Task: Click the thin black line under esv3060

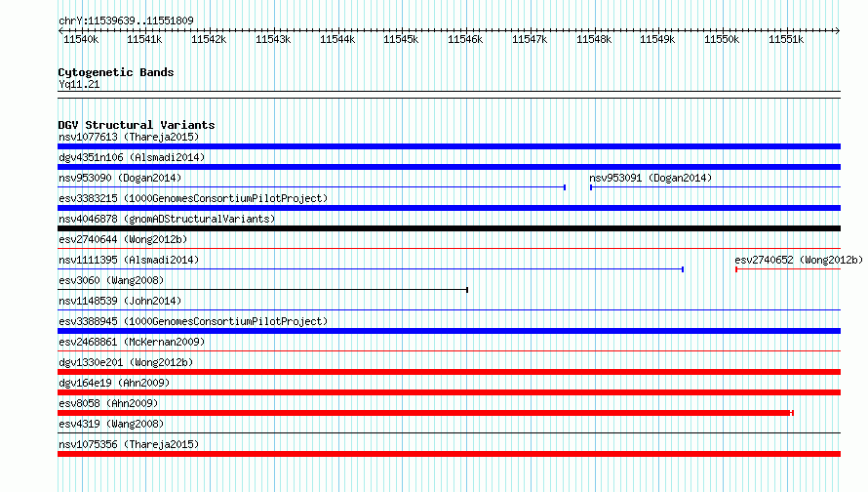Action: tap(262, 290)
